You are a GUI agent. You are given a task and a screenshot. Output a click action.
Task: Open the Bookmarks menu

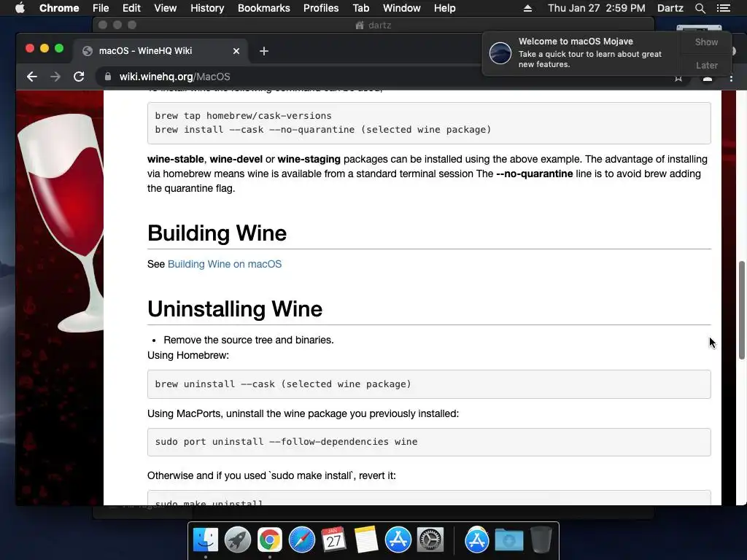point(264,8)
